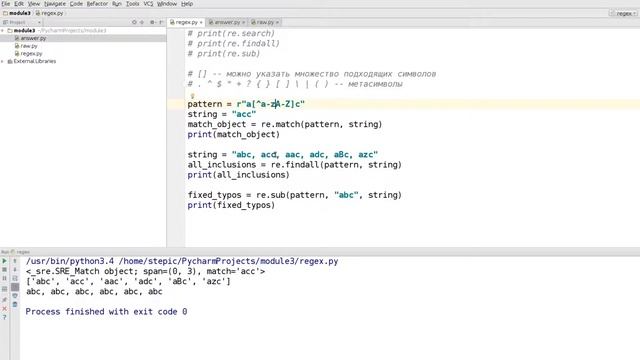Viewport: 640px width, 360px height.
Task: Click 'Process finished with exit code 0' text
Action: 106,312
